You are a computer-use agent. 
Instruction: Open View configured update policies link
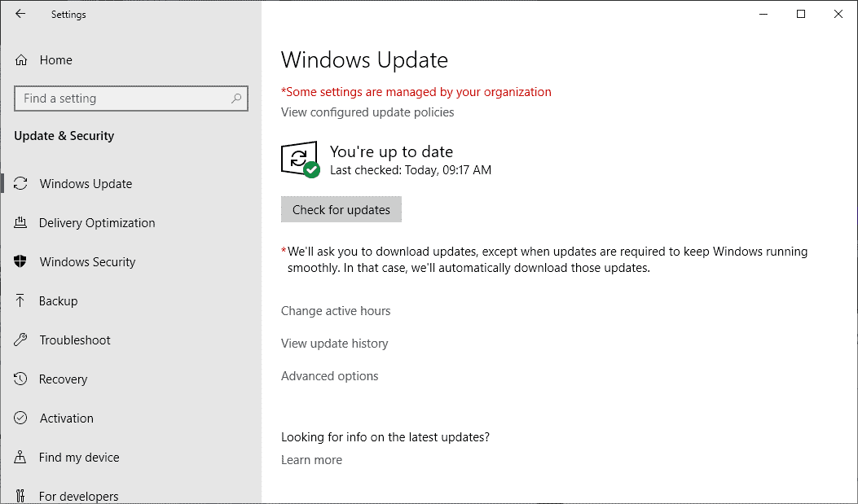367,112
